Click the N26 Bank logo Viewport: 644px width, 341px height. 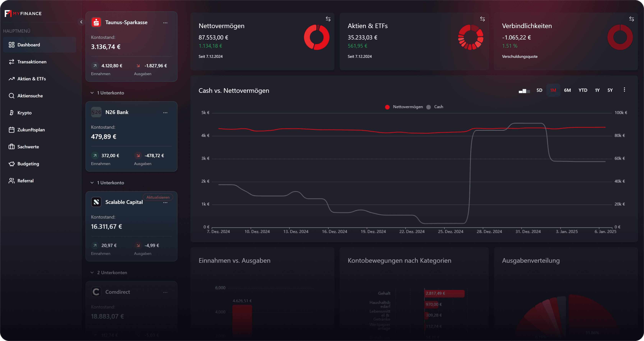click(96, 112)
